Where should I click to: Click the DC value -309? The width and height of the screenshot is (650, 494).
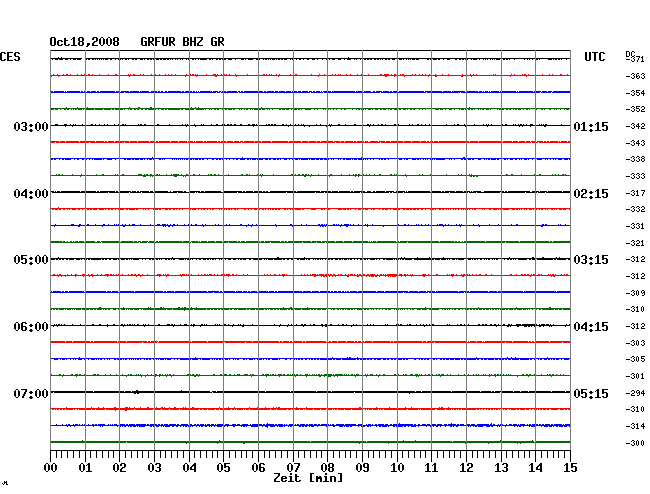[635, 293]
